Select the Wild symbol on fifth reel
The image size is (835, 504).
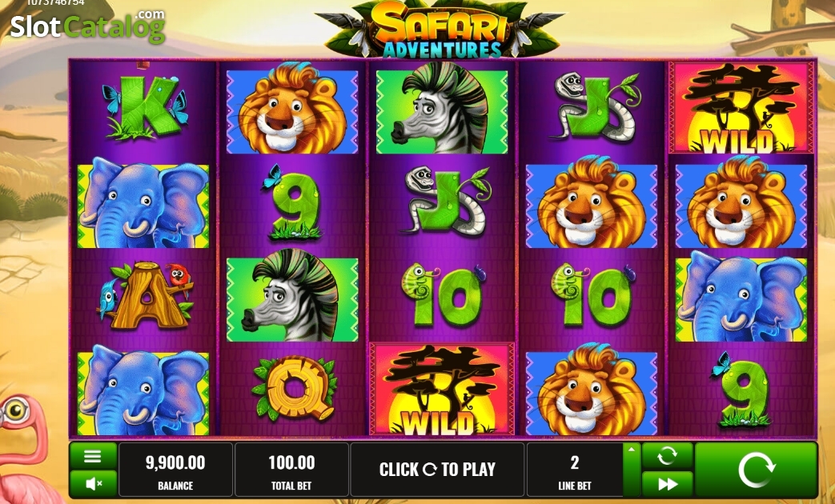[x=741, y=108]
